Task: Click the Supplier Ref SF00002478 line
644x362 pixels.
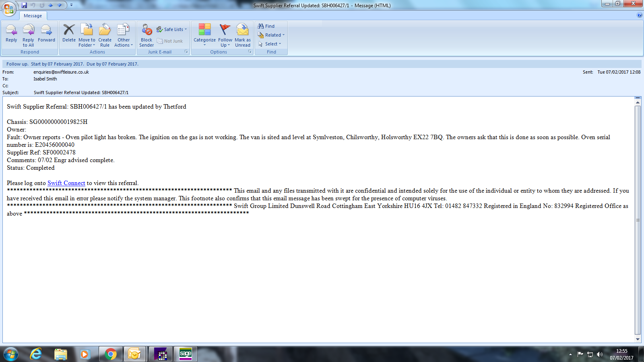Action: pos(41,152)
